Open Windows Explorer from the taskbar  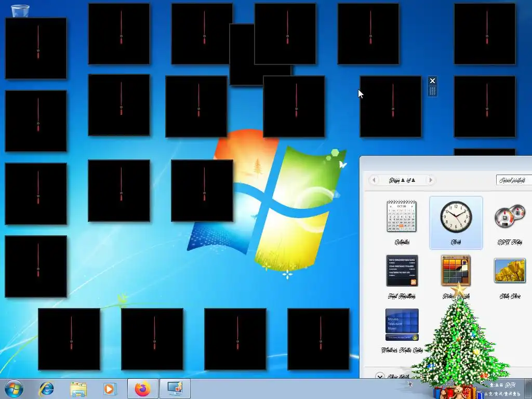(x=78, y=389)
